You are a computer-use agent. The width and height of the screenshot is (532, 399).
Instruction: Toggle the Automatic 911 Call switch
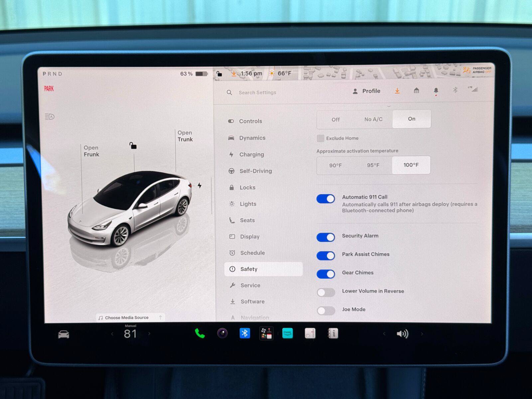point(326,199)
